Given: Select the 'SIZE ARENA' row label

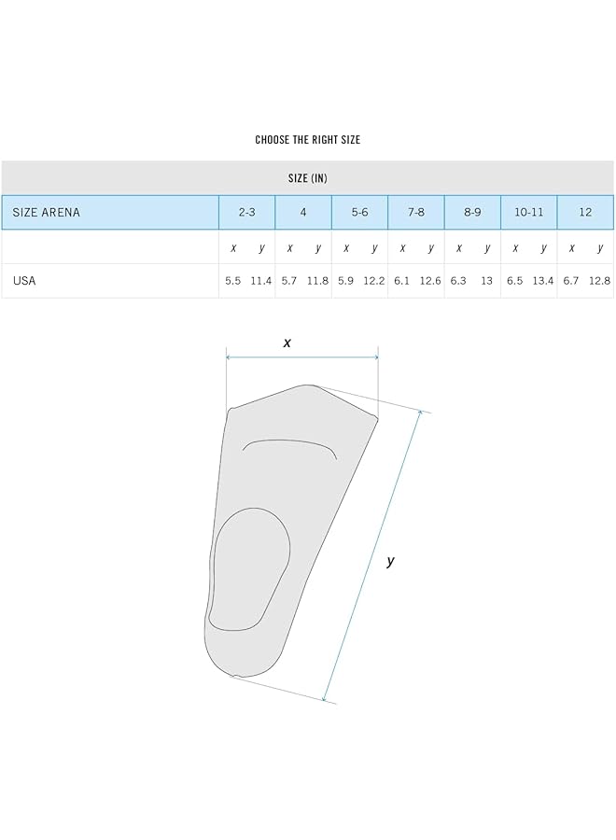Looking at the screenshot, I should point(47,212).
